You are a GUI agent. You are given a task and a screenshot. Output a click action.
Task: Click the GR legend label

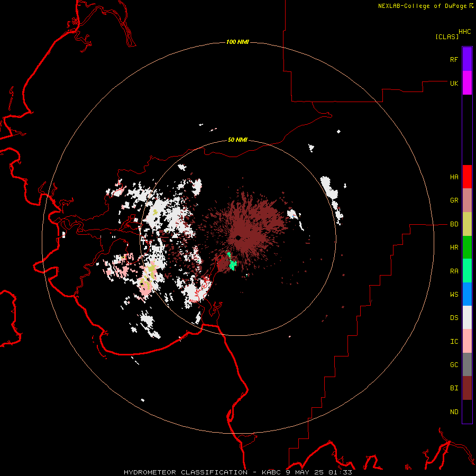pos(454,200)
